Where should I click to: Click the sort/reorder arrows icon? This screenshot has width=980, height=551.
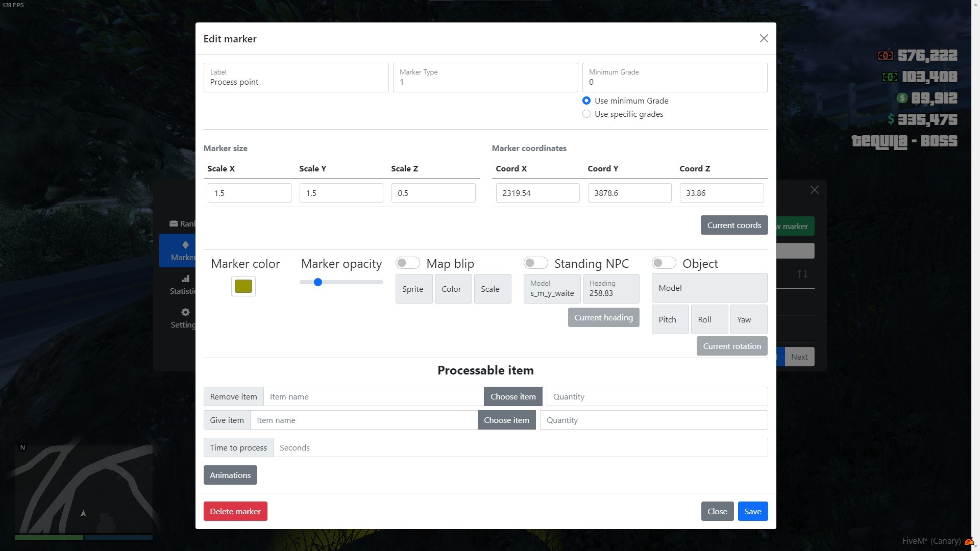[x=802, y=274]
